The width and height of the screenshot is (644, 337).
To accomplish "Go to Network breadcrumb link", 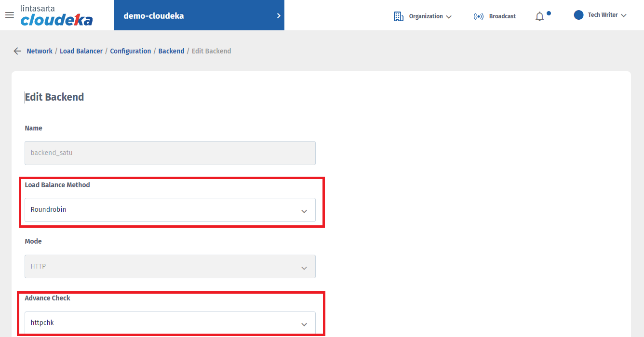I will [x=40, y=51].
